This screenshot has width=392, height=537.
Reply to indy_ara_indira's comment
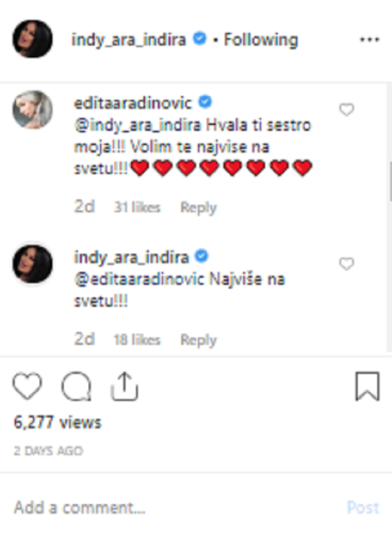tap(198, 340)
